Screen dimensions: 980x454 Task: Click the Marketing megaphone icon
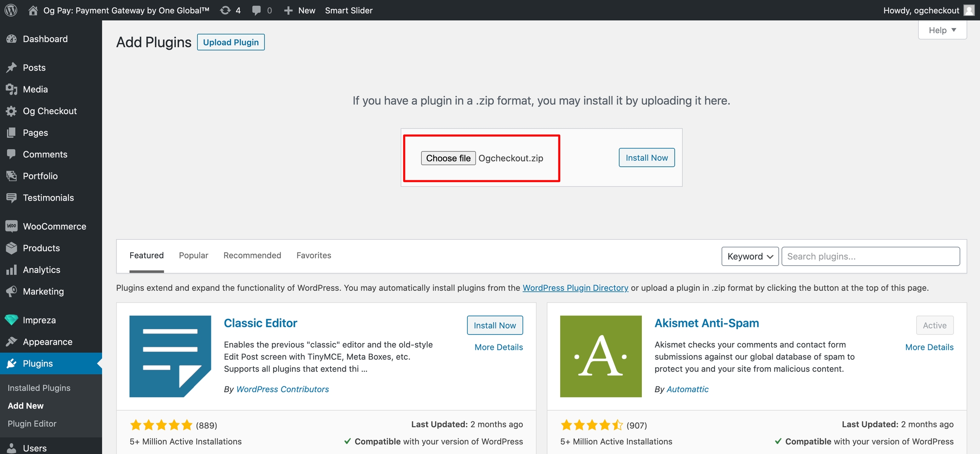[11, 291]
